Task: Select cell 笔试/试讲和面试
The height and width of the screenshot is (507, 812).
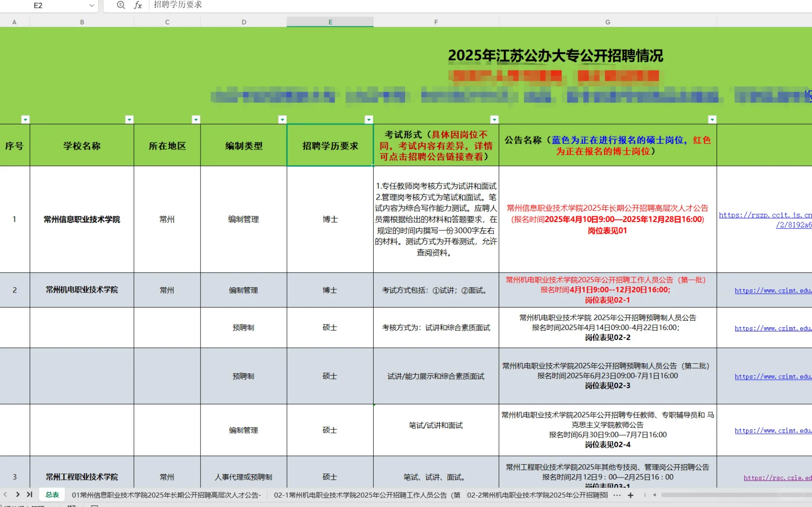Action: (x=436, y=430)
